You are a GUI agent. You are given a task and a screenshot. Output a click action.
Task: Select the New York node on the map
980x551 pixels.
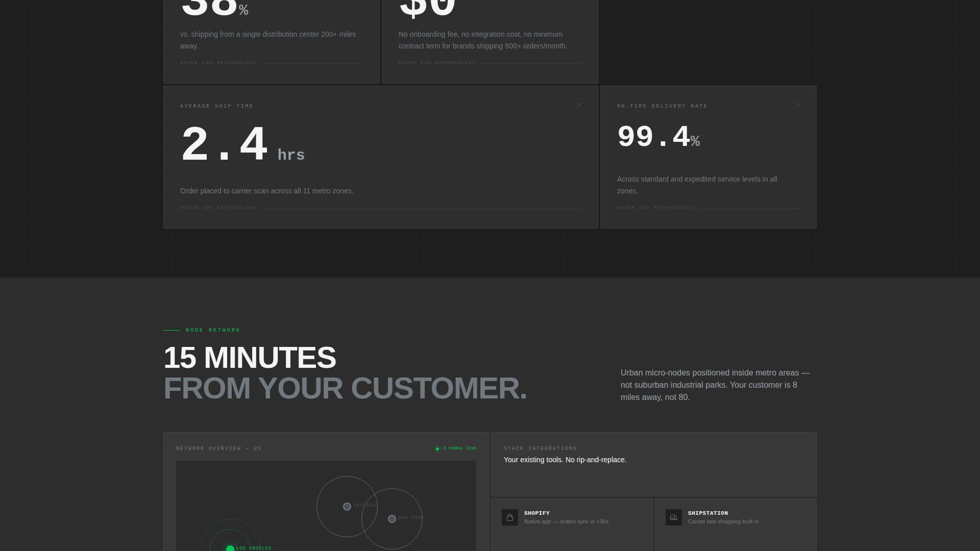click(x=392, y=519)
